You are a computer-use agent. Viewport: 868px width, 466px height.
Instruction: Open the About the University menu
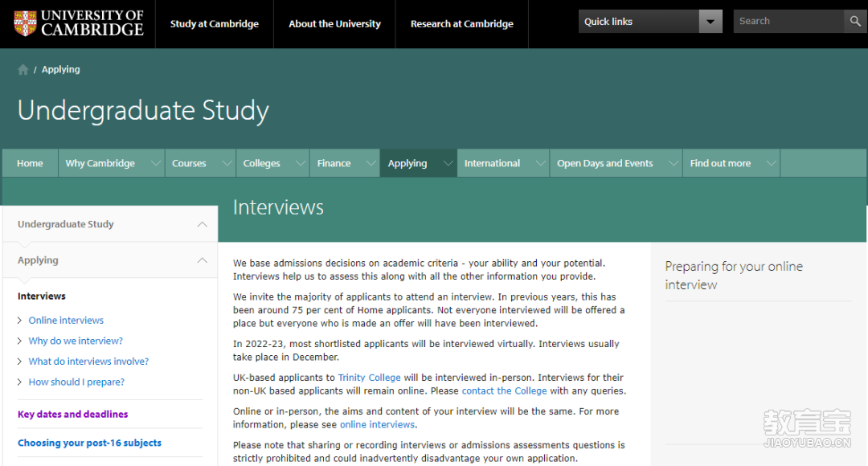pos(334,24)
